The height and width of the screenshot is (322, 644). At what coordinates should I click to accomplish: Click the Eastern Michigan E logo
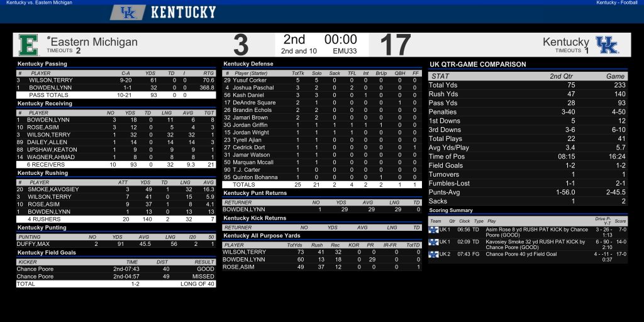point(28,45)
